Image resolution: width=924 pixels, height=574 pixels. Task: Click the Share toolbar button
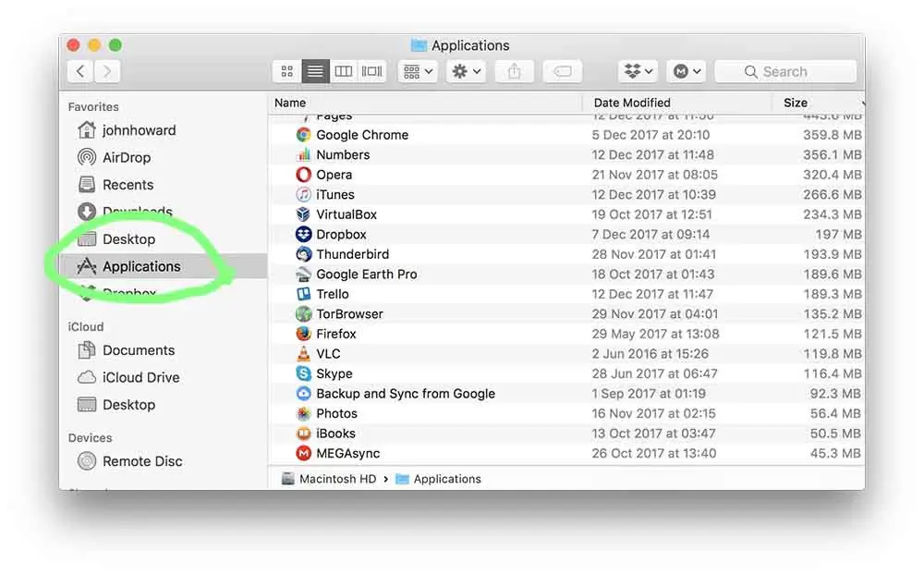click(x=514, y=71)
